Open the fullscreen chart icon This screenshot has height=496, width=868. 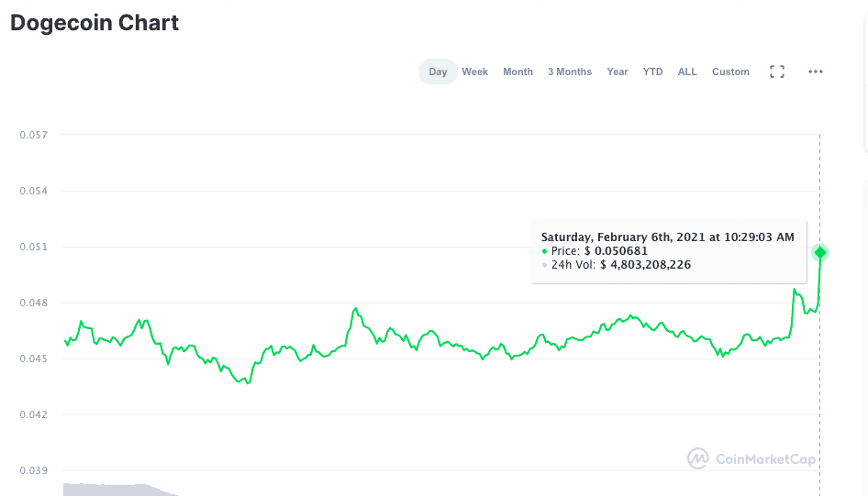(x=776, y=72)
